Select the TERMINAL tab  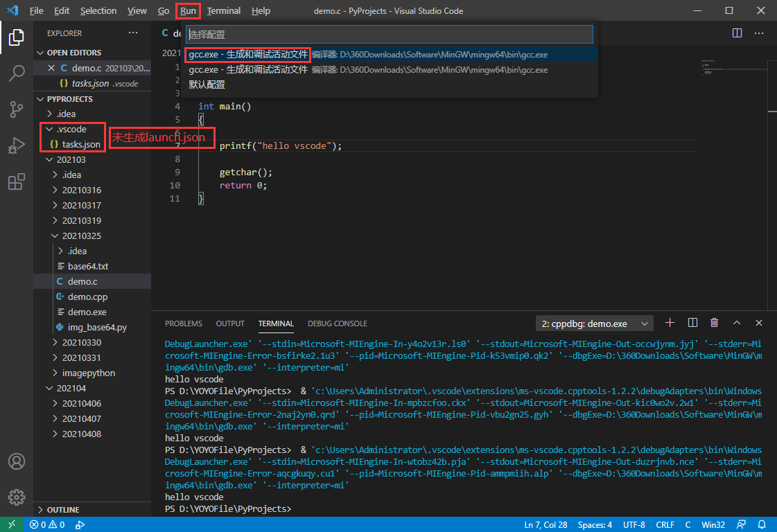click(x=276, y=323)
